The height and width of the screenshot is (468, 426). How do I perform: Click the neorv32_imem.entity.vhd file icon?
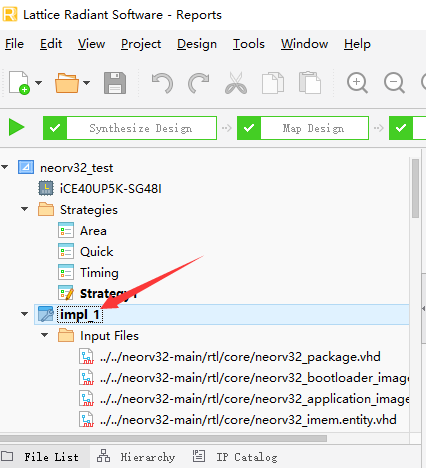[86, 420]
